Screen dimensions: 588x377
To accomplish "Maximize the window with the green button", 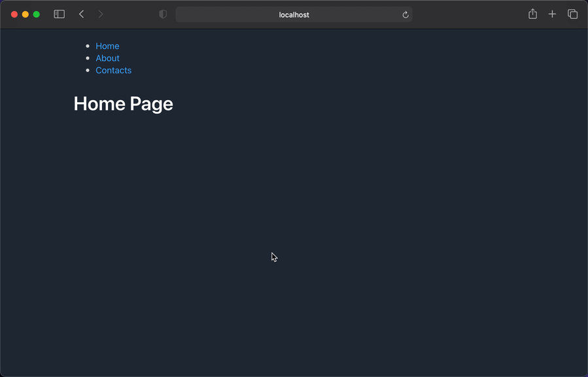I will click(x=37, y=14).
